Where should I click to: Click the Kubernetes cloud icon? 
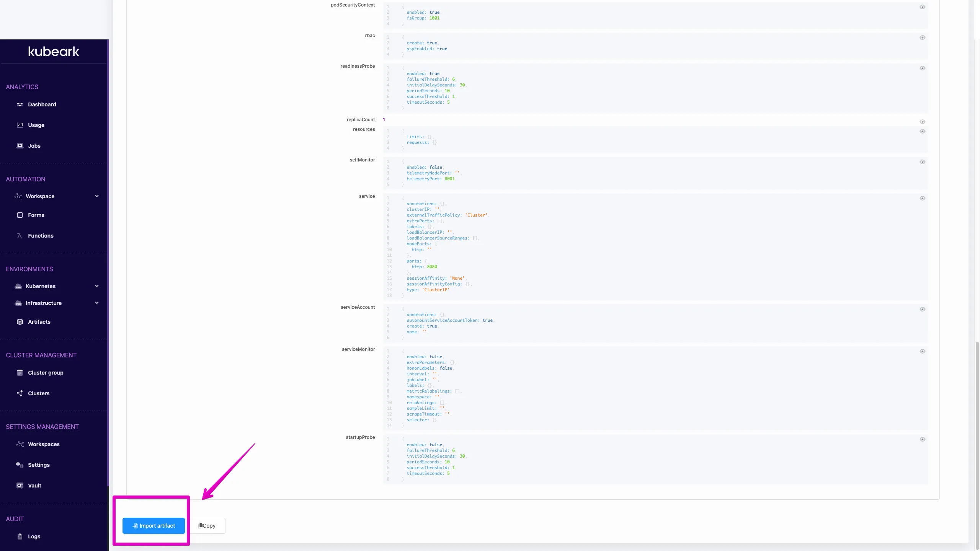[18, 286]
